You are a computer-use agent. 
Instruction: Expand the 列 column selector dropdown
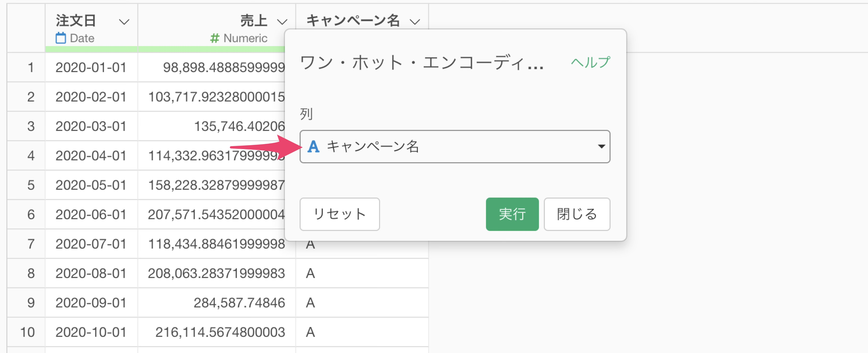click(601, 147)
